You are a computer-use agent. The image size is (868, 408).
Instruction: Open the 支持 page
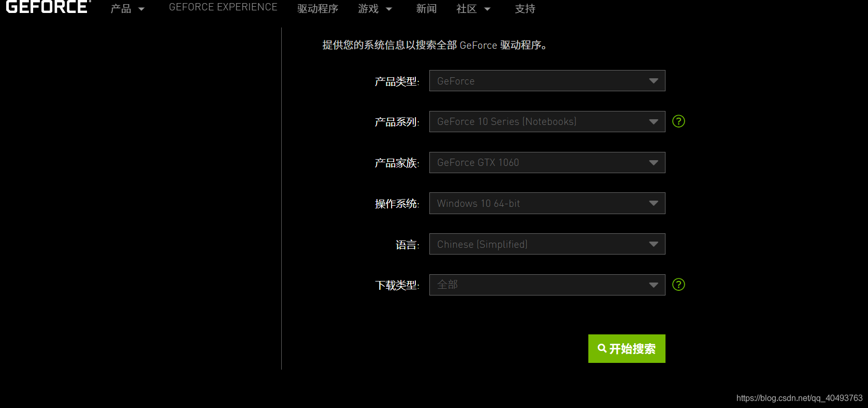coord(525,9)
